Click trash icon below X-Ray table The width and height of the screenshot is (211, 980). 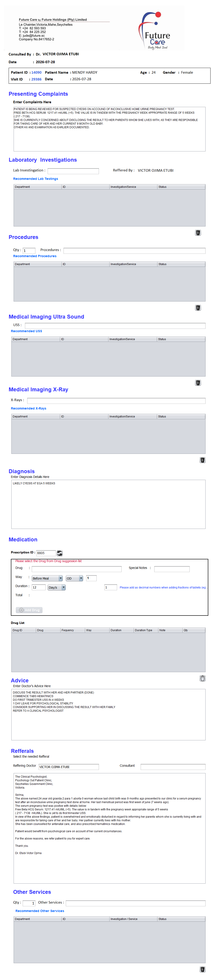tap(203, 460)
